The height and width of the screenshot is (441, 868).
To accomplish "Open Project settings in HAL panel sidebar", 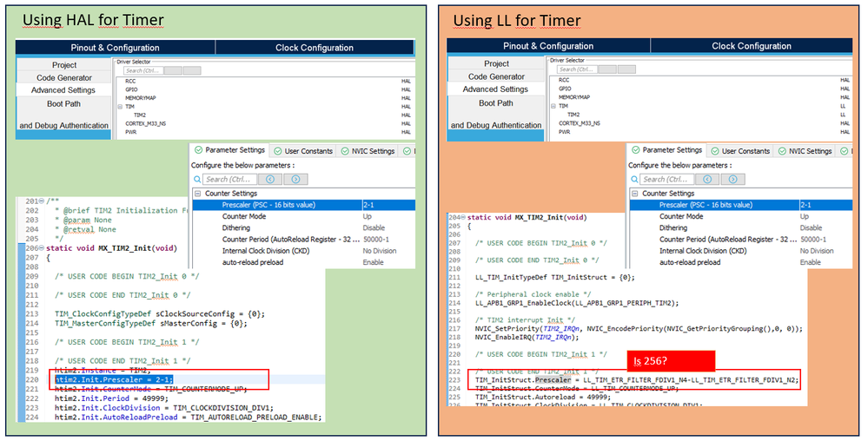I will [63, 65].
